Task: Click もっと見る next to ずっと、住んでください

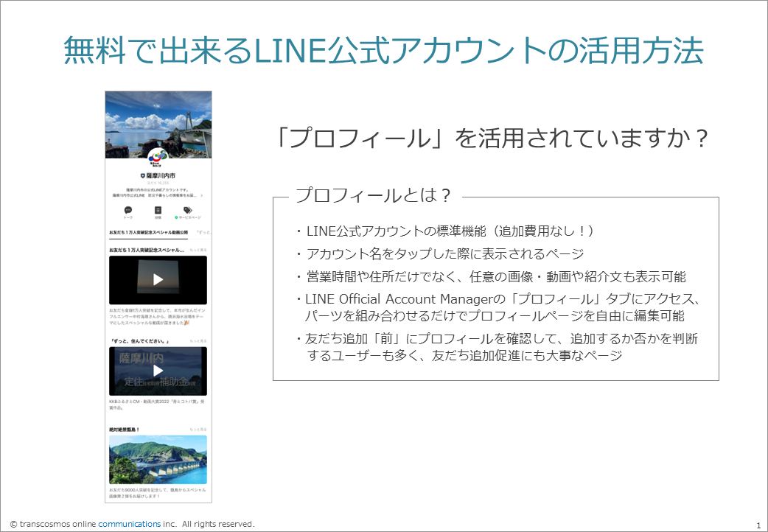Action: 198,341
